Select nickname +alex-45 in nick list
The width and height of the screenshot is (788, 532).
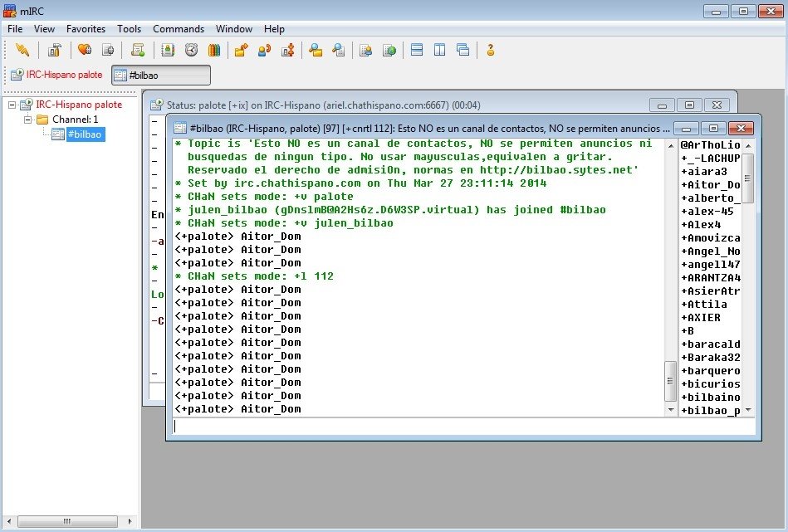(x=707, y=212)
